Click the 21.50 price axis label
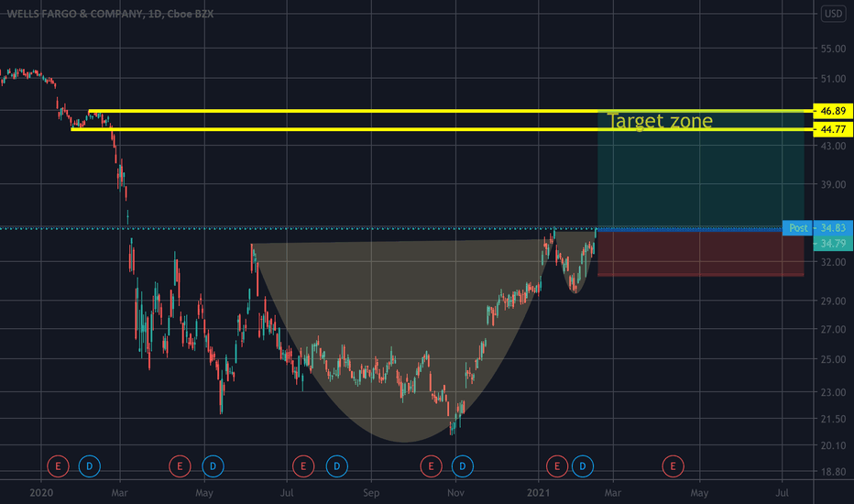Screen dimensions: 854x504 pyautogui.click(x=833, y=419)
